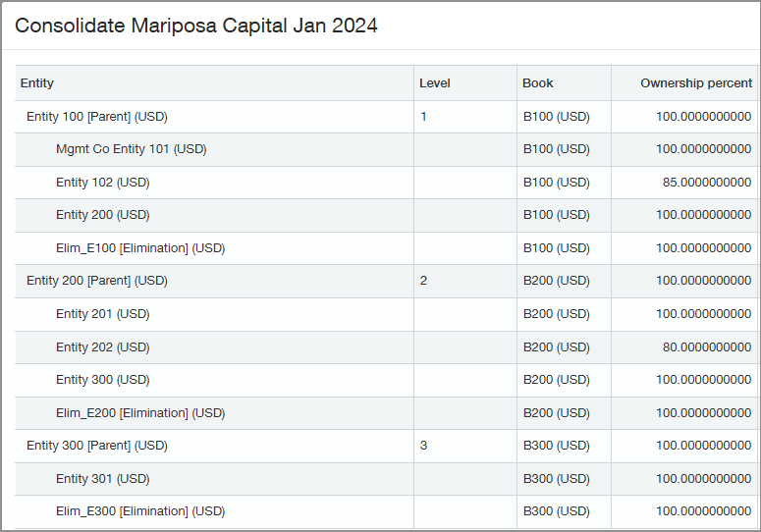Select the Elim_E200 [Elimination] entry
This screenshot has width=761, height=532.
click(x=140, y=412)
